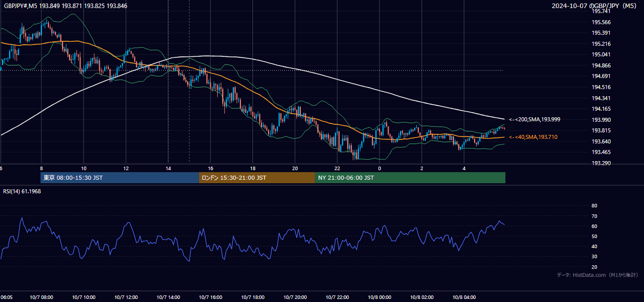The height and width of the screenshot is (302, 644).
Task: Click price axis value 193.465
Action: coord(601,152)
